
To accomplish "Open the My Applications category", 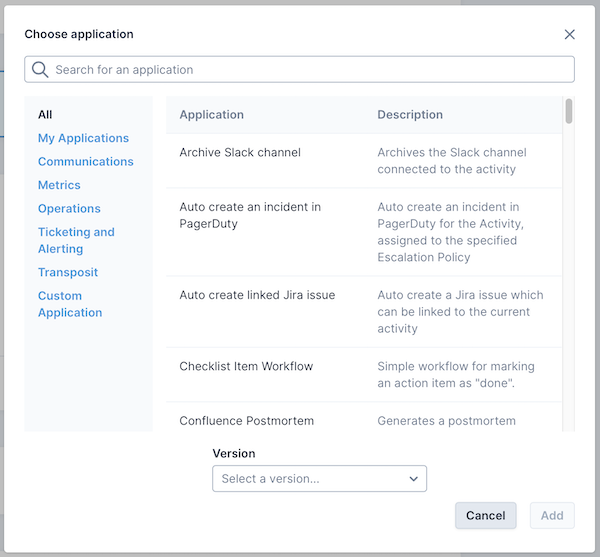I will [83, 138].
